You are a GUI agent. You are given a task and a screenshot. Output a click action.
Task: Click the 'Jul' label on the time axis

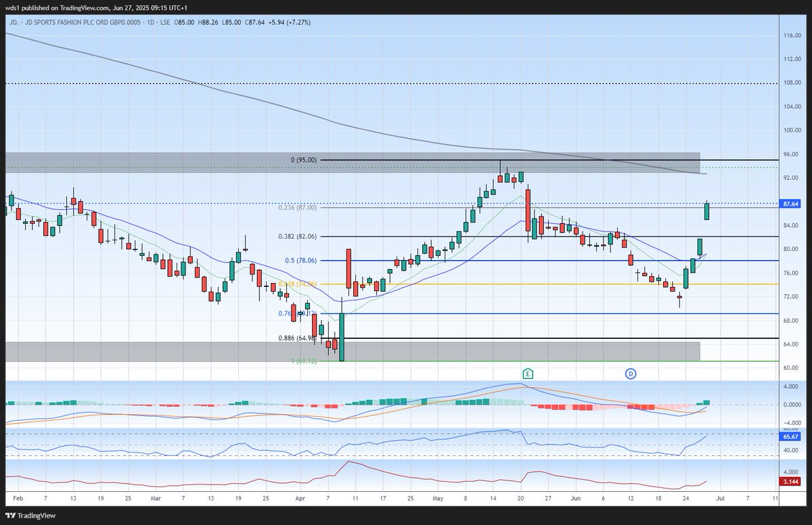pos(720,497)
